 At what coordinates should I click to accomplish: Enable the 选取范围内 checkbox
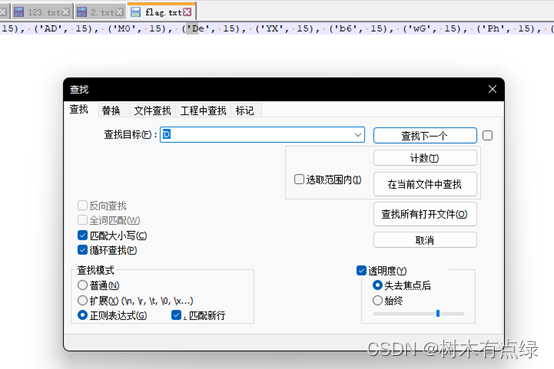tap(299, 179)
